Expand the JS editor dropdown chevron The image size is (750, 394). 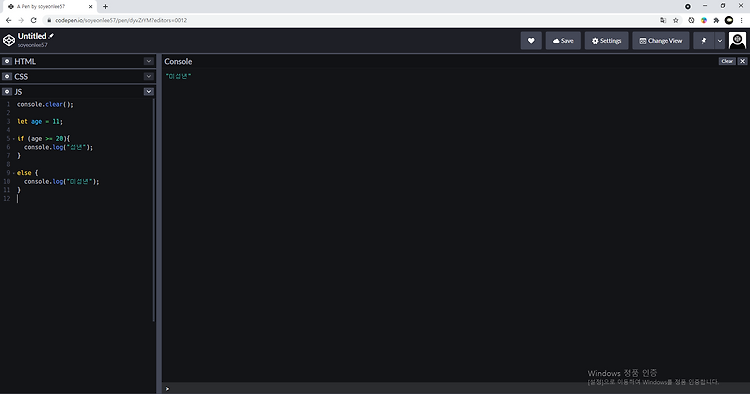coord(149,91)
